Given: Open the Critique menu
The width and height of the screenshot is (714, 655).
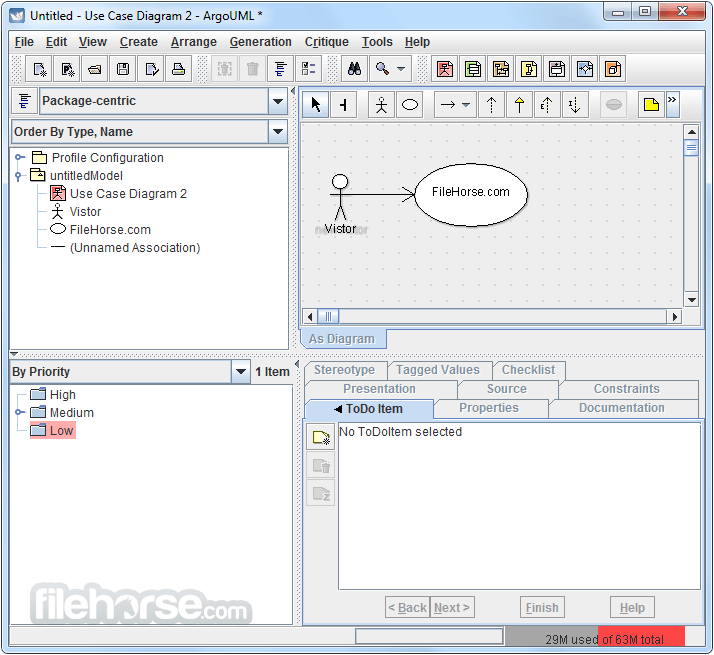Looking at the screenshot, I should tap(326, 42).
